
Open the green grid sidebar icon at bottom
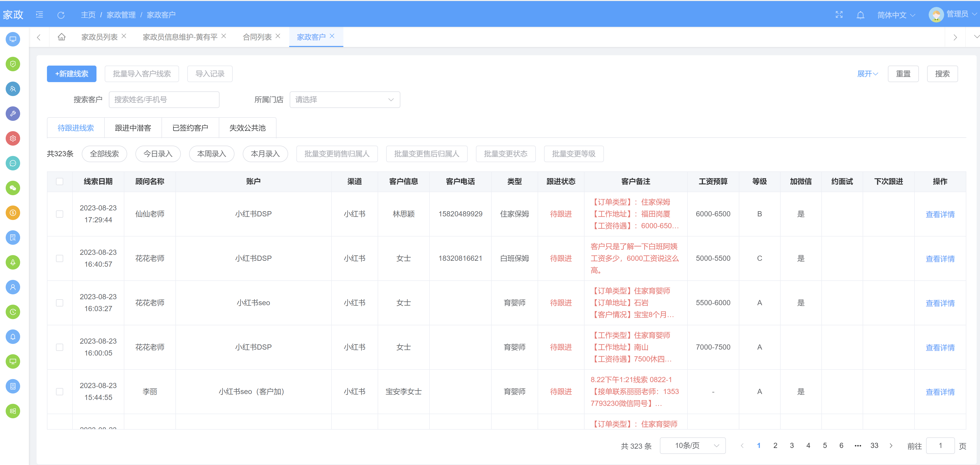[13, 411]
